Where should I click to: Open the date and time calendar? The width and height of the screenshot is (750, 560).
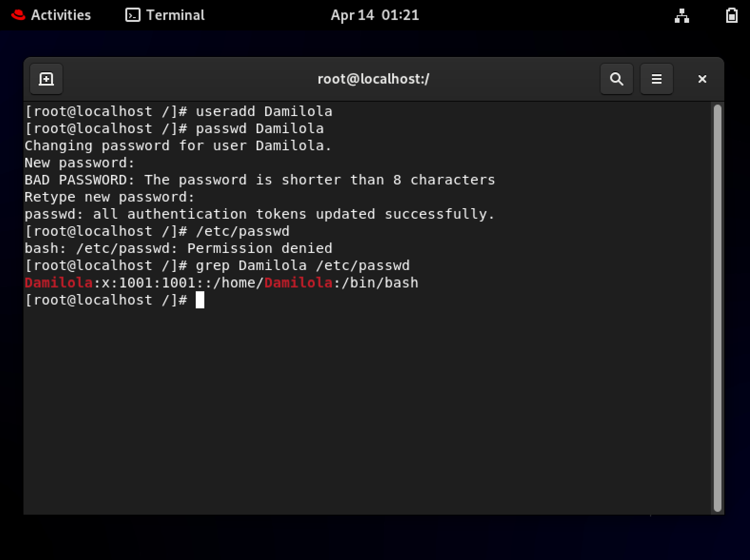(375, 15)
